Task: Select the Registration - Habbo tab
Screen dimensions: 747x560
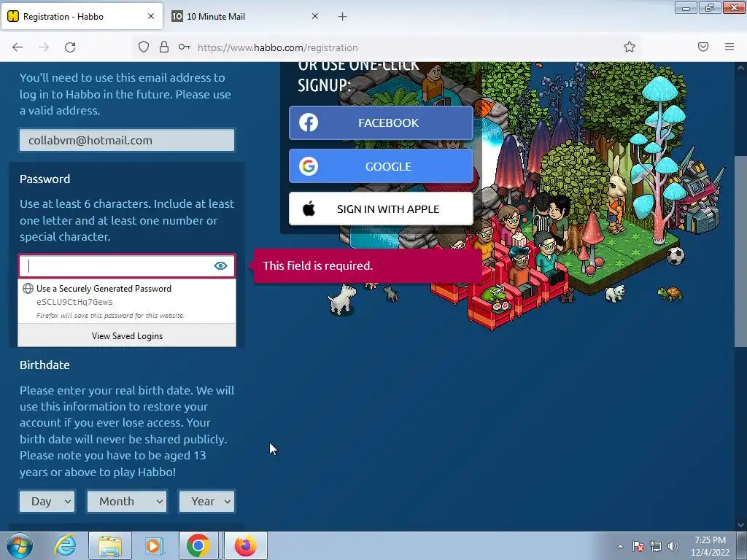Action: pyautogui.click(x=82, y=16)
